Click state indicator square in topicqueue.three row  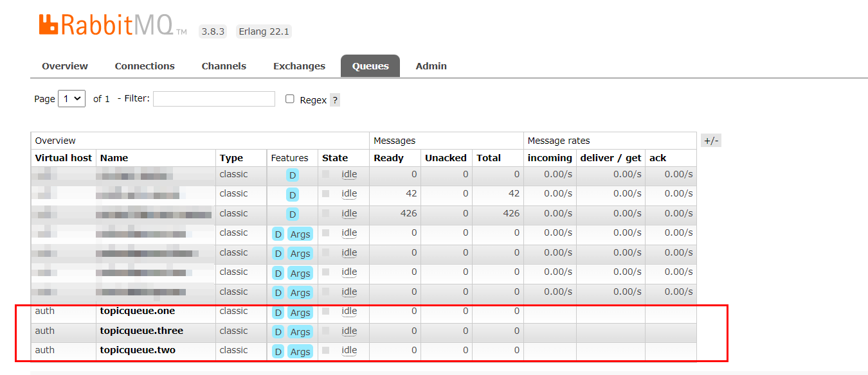pyautogui.click(x=326, y=331)
